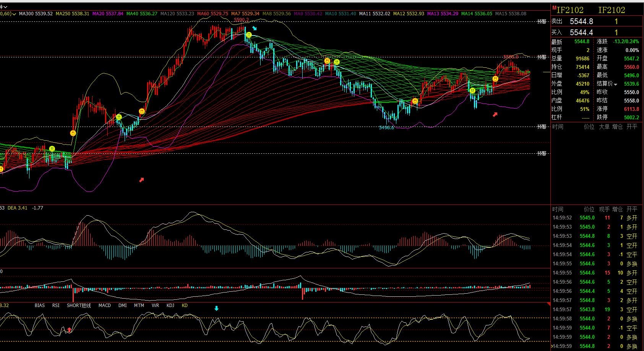The height and width of the screenshot is (351, 644).
Task: Click the 昨收 value 5550.0
Action: (x=631, y=92)
